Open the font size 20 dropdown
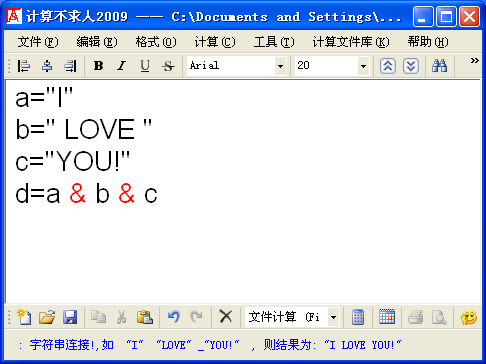This screenshot has width=486, height=364. pos(363,66)
